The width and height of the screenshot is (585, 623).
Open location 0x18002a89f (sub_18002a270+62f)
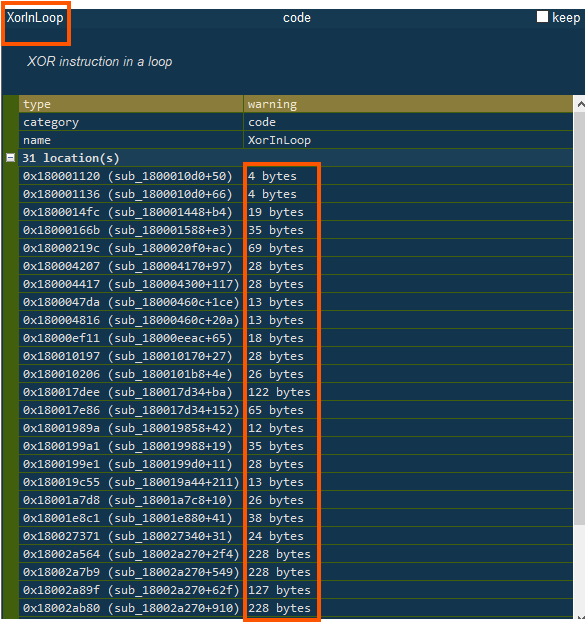[x=131, y=590]
